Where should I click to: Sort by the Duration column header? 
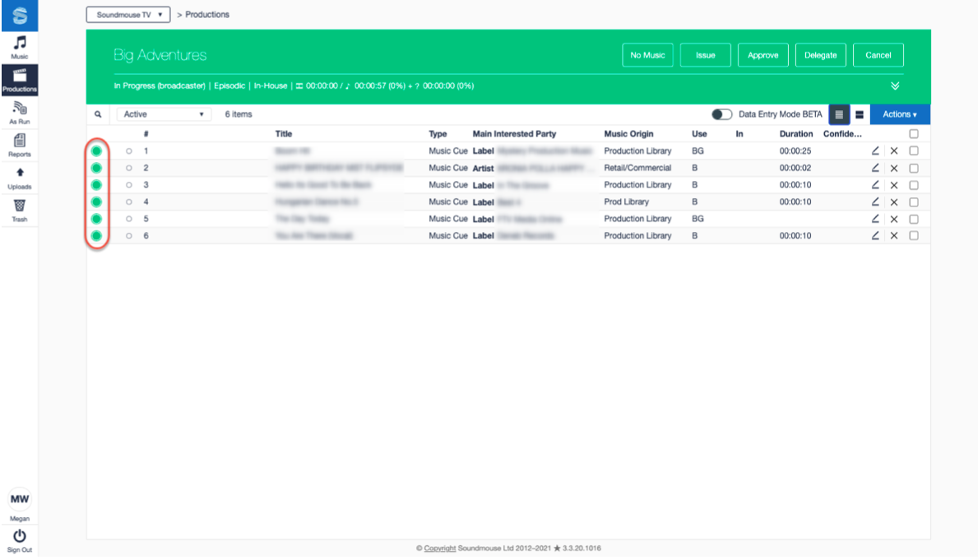[x=796, y=133]
